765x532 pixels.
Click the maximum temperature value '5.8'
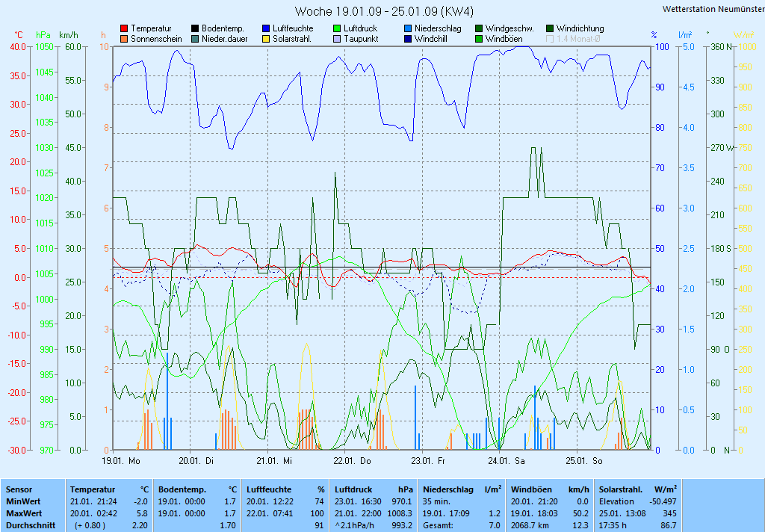[142, 513]
